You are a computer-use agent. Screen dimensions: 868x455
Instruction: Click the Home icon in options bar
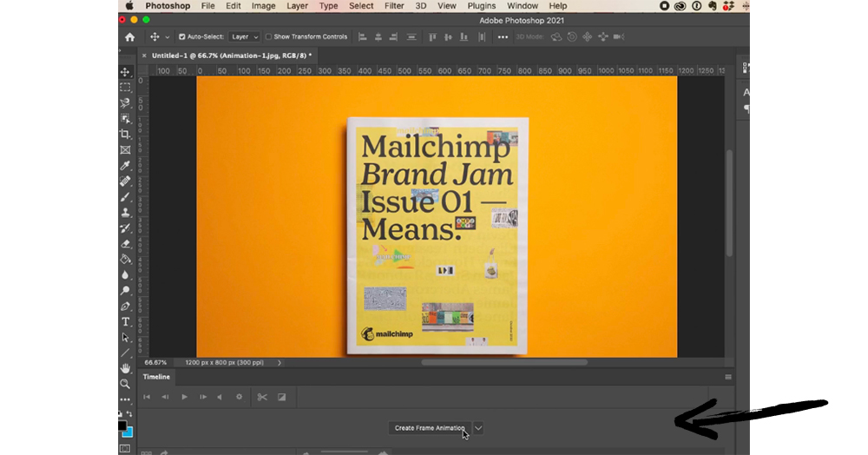click(x=129, y=37)
